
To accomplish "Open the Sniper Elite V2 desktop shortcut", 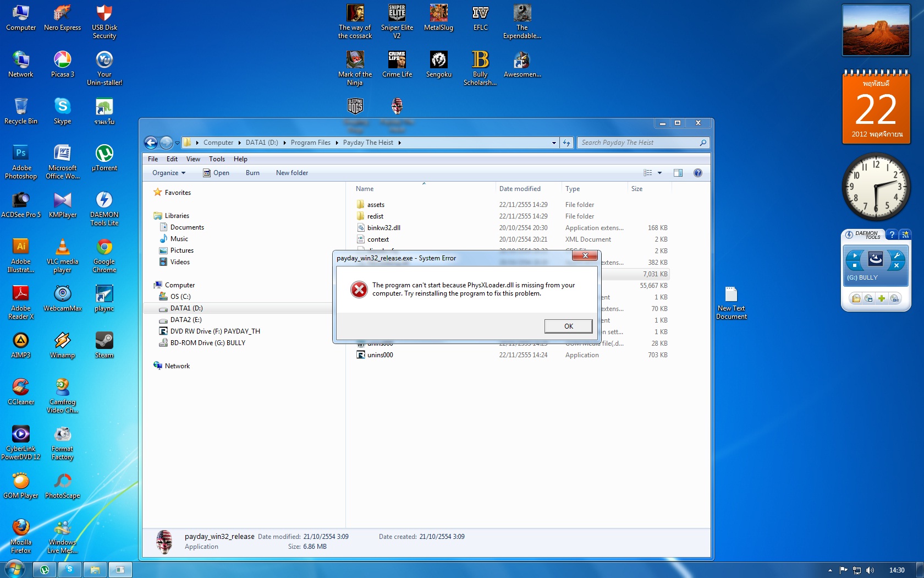I will [x=397, y=21].
